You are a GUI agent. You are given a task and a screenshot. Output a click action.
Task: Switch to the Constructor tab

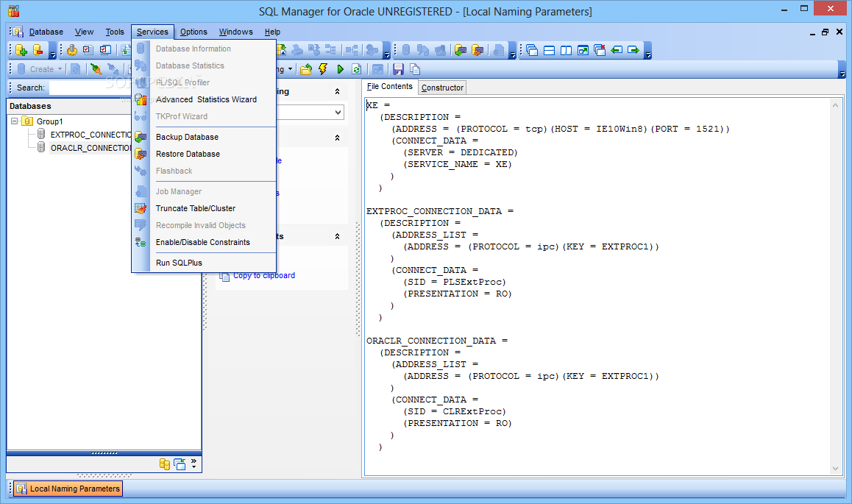(x=442, y=88)
